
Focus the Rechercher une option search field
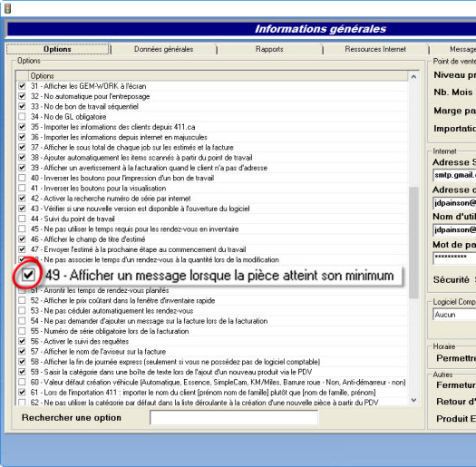[234, 418]
